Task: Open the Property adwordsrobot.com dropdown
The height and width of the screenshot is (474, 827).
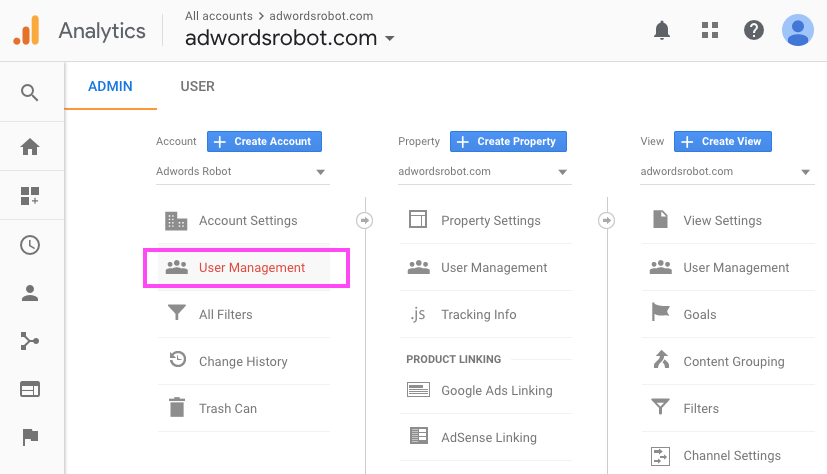Action: (485, 172)
